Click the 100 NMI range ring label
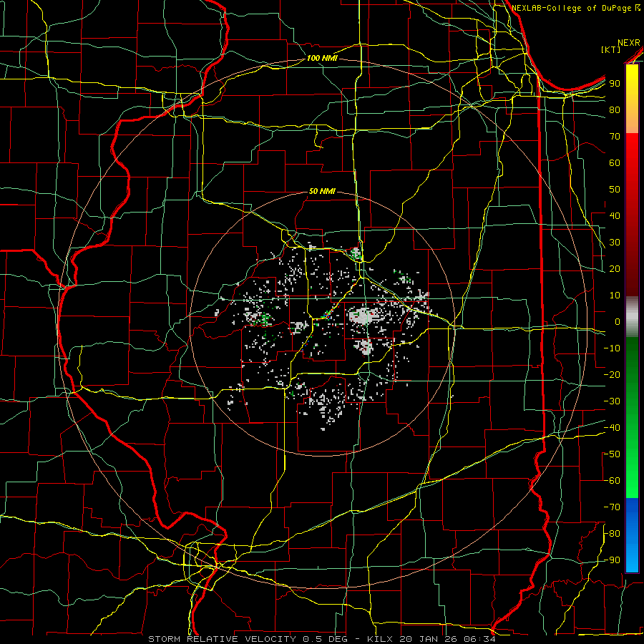This screenshot has width=644, height=644. pos(322,59)
